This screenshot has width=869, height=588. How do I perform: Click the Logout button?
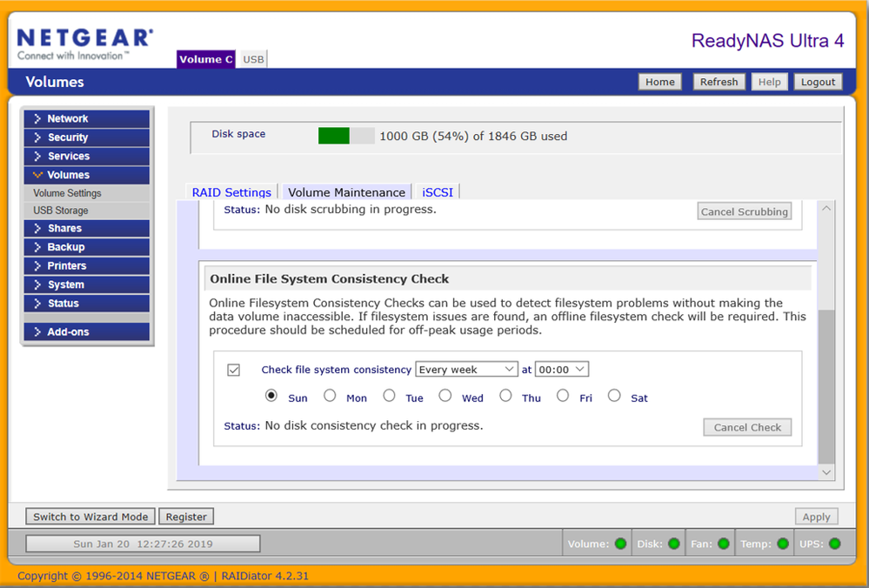818,82
